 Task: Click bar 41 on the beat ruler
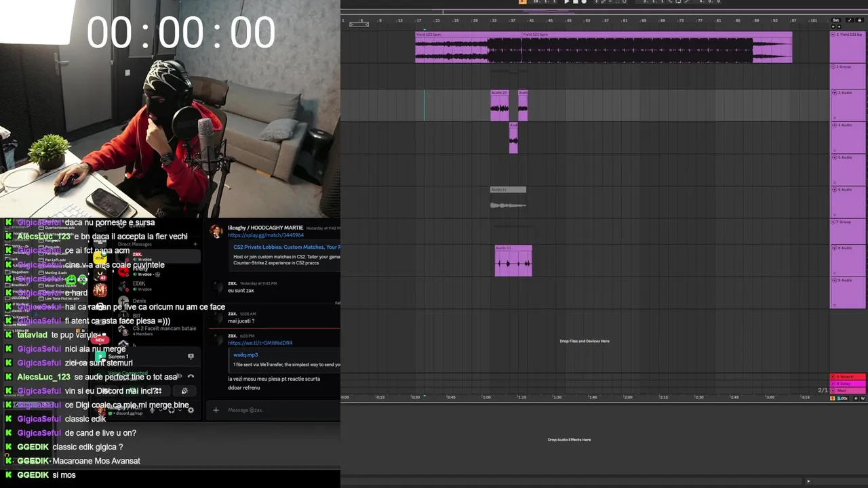click(x=532, y=20)
